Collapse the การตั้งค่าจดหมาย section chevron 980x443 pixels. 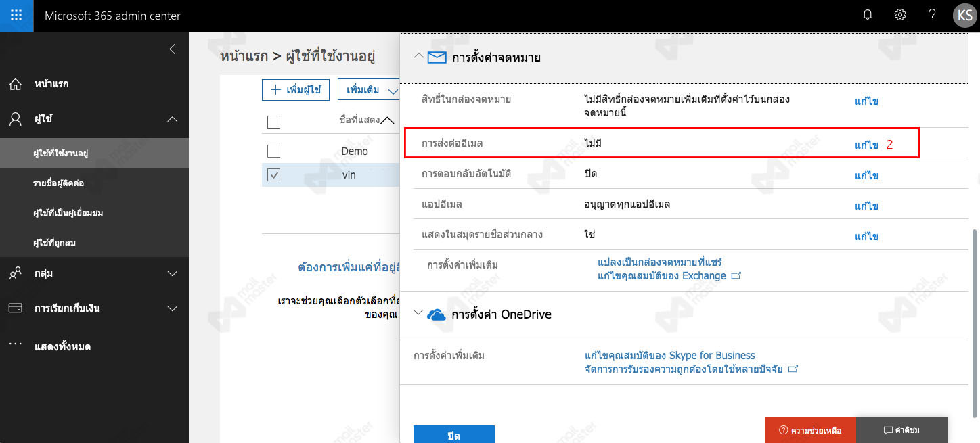pyautogui.click(x=418, y=57)
